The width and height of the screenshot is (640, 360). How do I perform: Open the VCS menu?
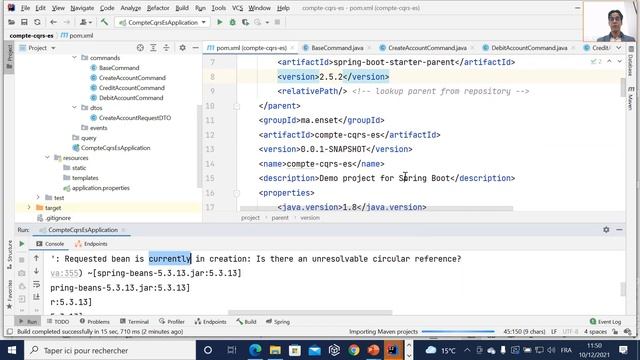[237, 8]
